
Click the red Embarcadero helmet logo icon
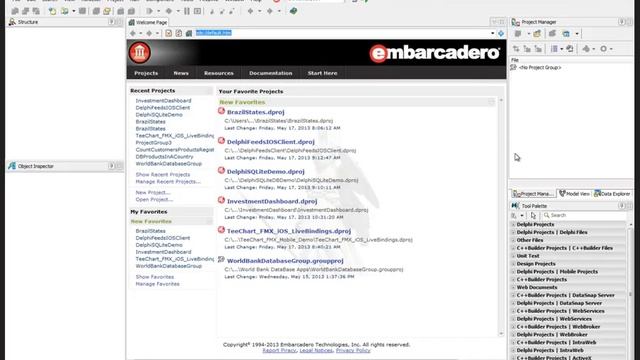140,52
